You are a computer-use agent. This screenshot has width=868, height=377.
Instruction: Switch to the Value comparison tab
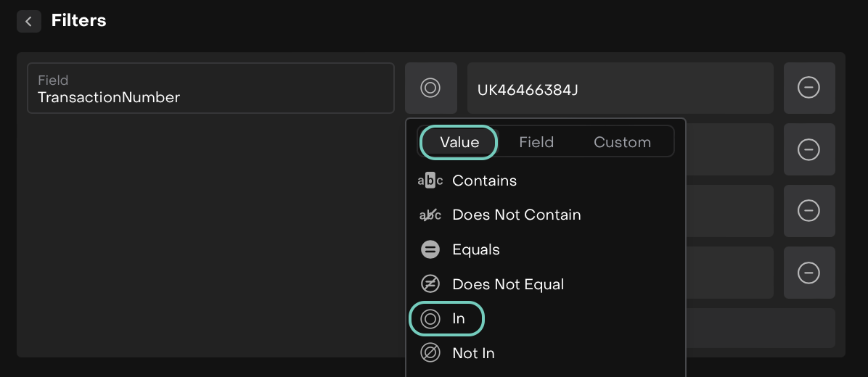459,142
